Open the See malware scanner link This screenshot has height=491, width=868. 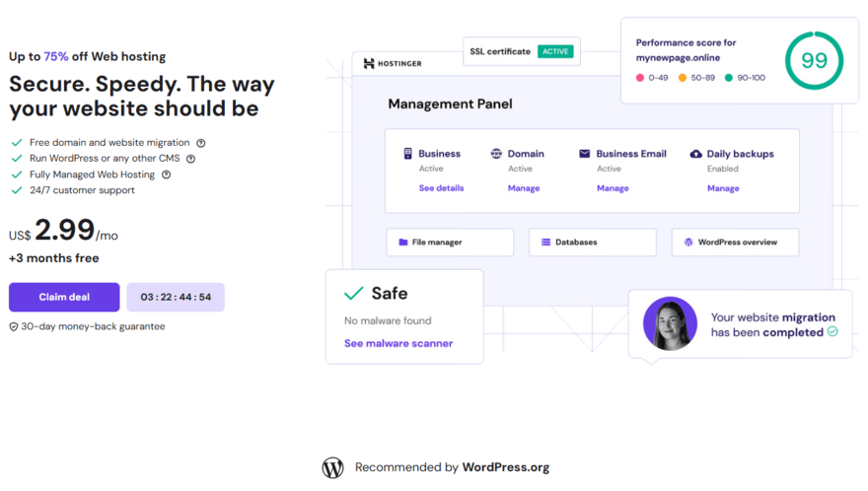coord(398,344)
